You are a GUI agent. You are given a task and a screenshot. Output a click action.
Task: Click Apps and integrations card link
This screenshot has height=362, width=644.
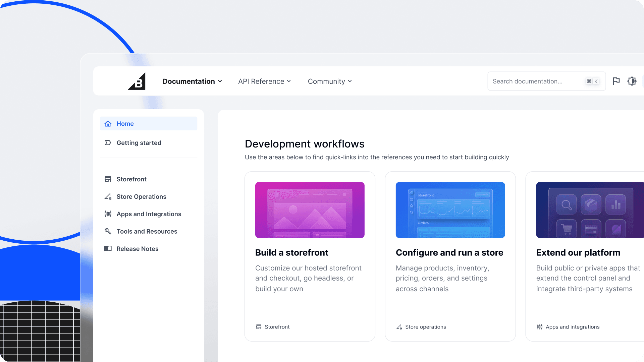pyautogui.click(x=572, y=327)
